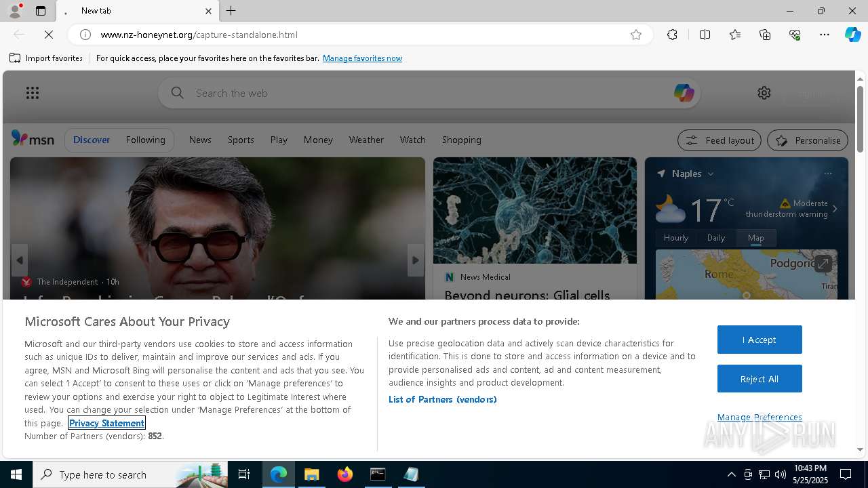Select the Following tab
This screenshot has height=488, width=868.
145,140
